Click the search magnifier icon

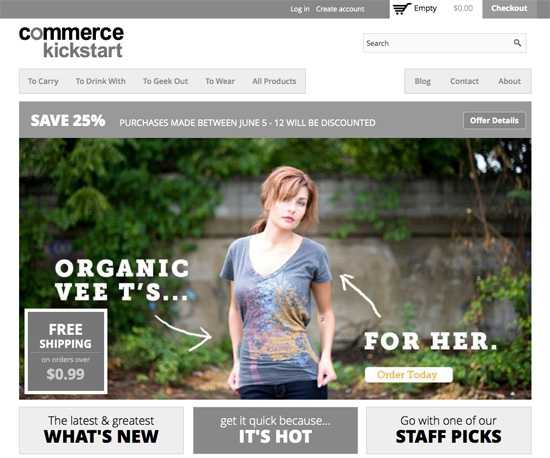coord(517,43)
